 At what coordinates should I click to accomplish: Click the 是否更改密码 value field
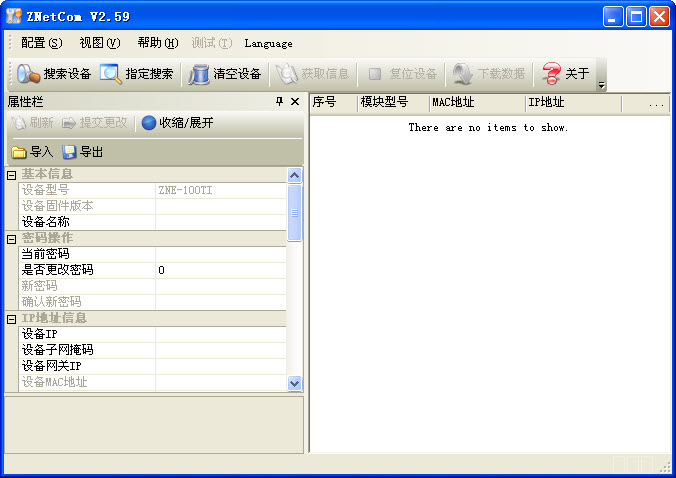click(x=220, y=270)
